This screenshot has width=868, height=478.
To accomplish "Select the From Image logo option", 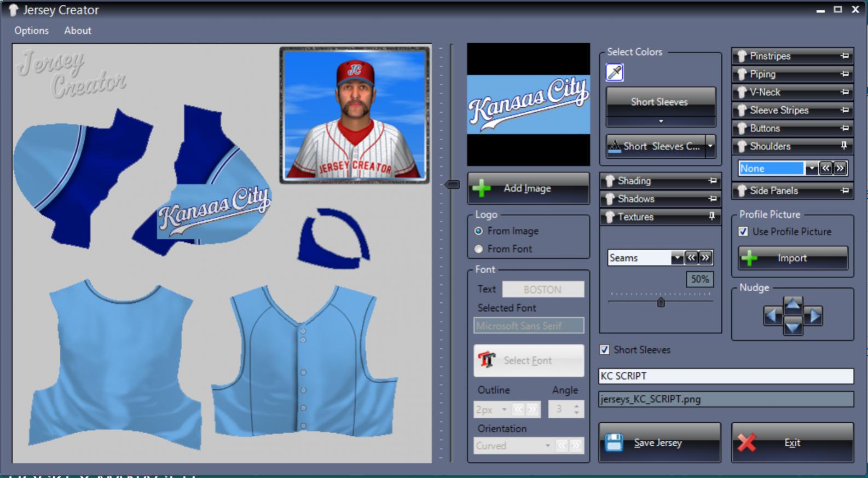I will pyautogui.click(x=479, y=231).
